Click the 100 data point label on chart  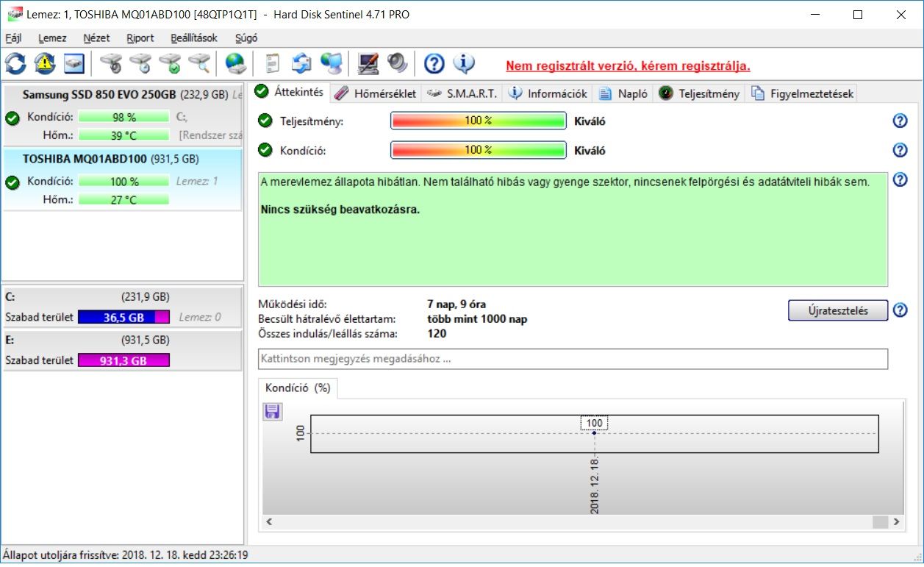[595, 423]
